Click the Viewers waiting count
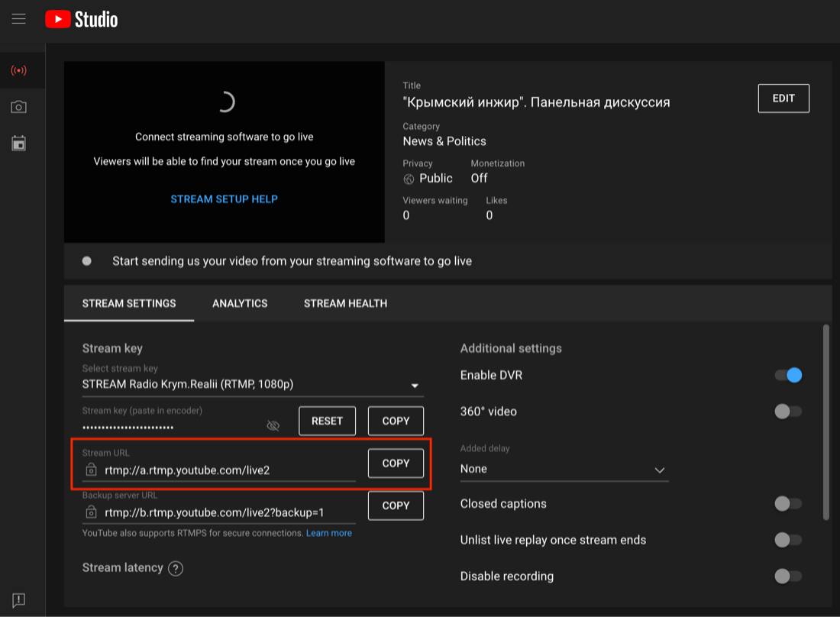The height and width of the screenshot is (620, 840). (406, 215)
